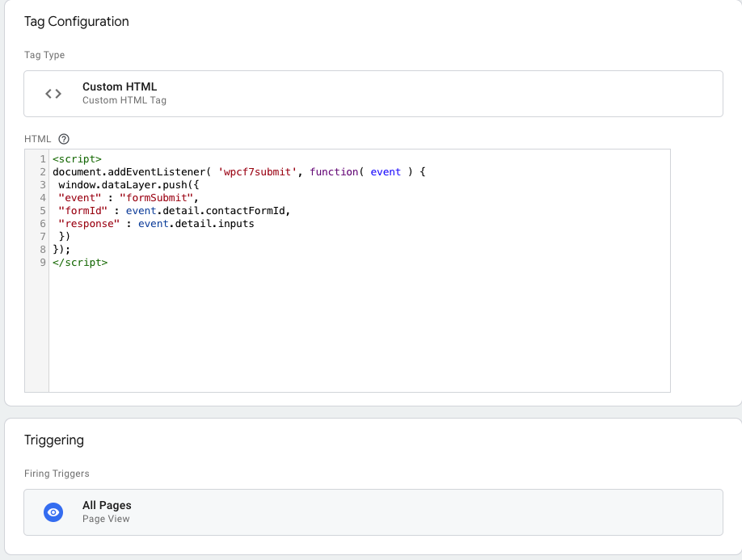Click the "formId" key on line 5
Viewport: 742px width, 560px height.
(82, 210)
